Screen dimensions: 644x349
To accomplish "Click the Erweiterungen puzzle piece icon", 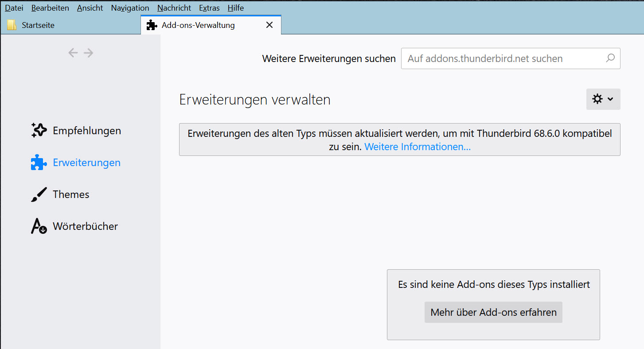I will click(x=39, y=163).
